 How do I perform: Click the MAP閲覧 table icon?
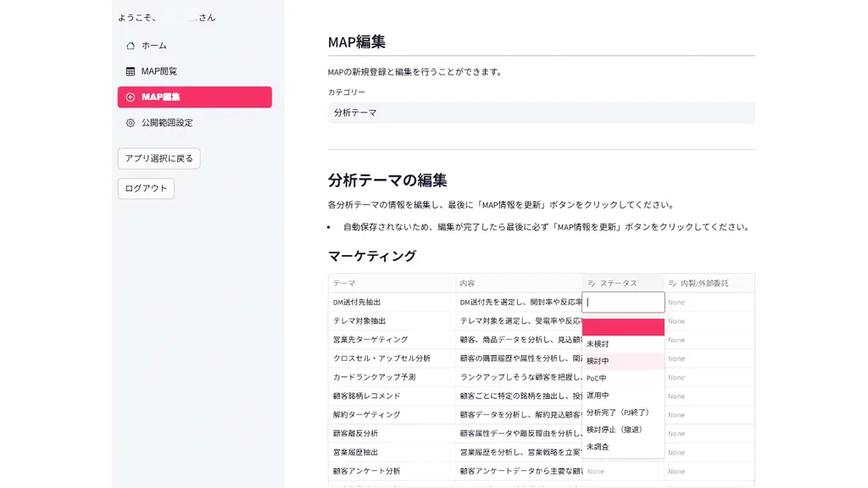click(x=131, y=72)
